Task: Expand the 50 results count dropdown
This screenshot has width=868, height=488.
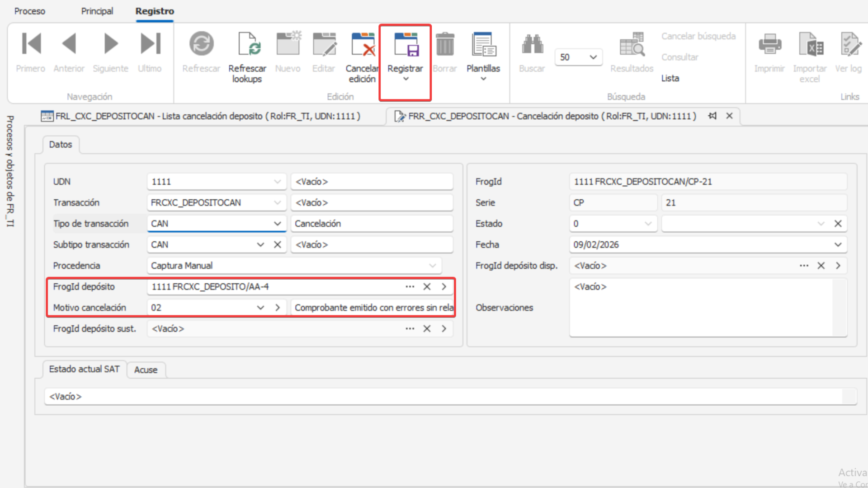Action: point(593,57)
